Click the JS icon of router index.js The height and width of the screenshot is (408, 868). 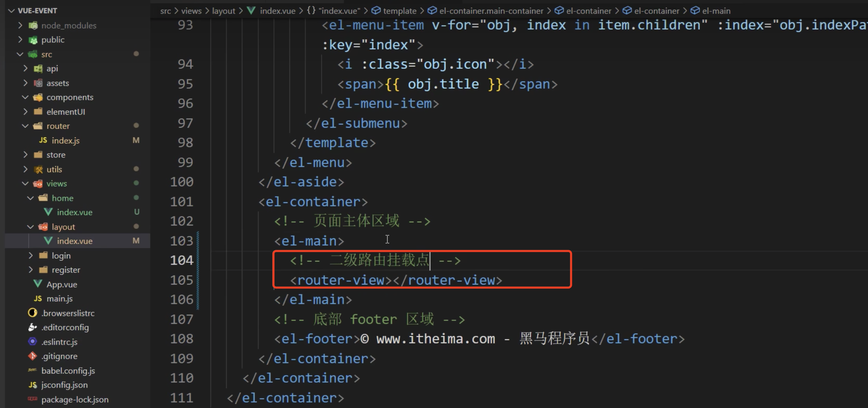click(x=43, y=140)
